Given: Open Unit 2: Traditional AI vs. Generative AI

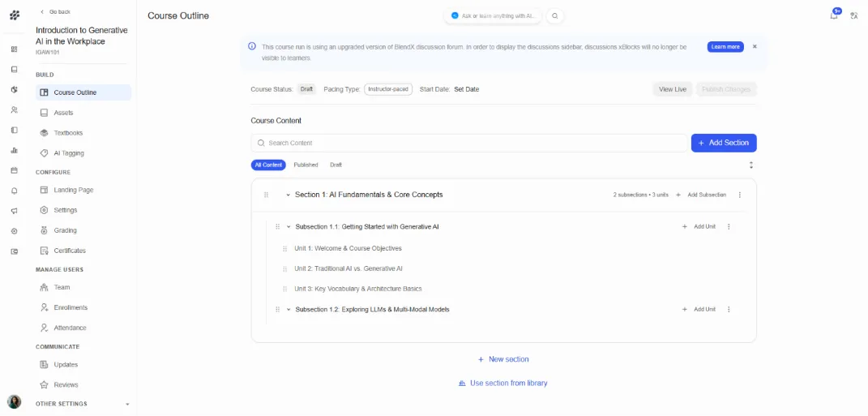Looking at the screenshot, I should (348, 268).
